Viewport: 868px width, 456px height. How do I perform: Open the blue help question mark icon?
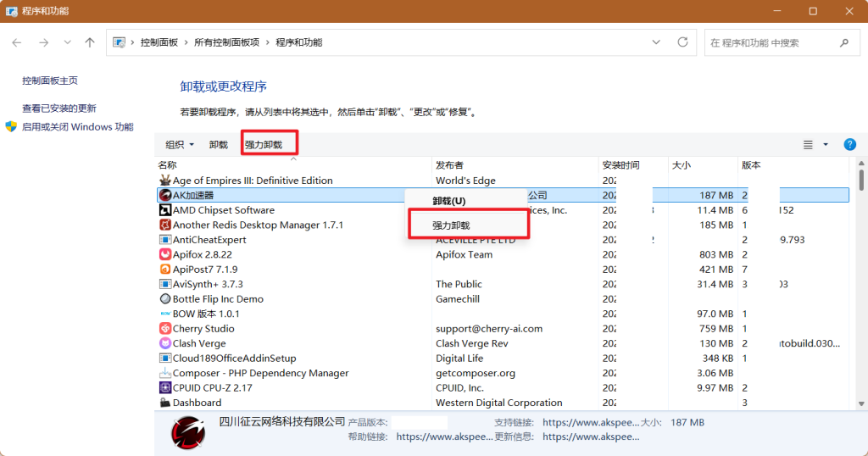click(849, 144)
